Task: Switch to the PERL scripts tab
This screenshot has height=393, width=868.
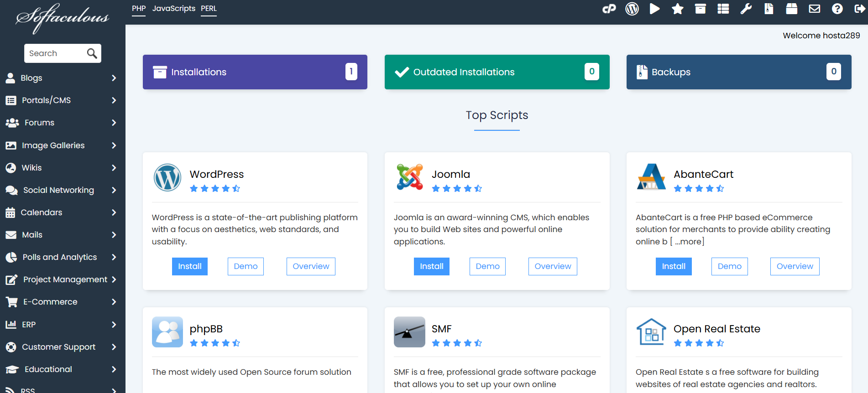Action: tap(209, 9)
